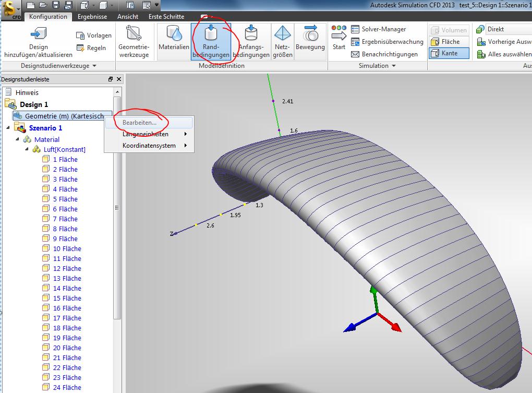Switch to the Ansicht tab
Screen dimensions: 532x393
click(x=128, y=17)
